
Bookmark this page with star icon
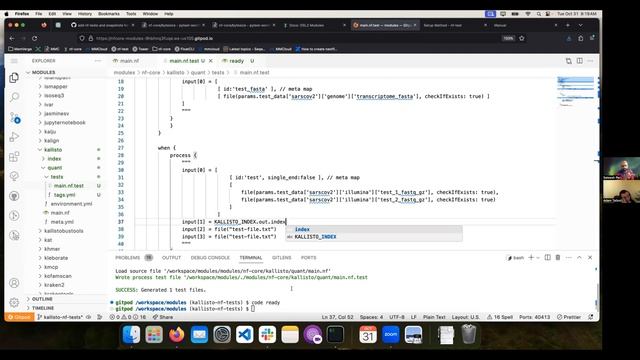pyautogui.click(x=522, y=38)
